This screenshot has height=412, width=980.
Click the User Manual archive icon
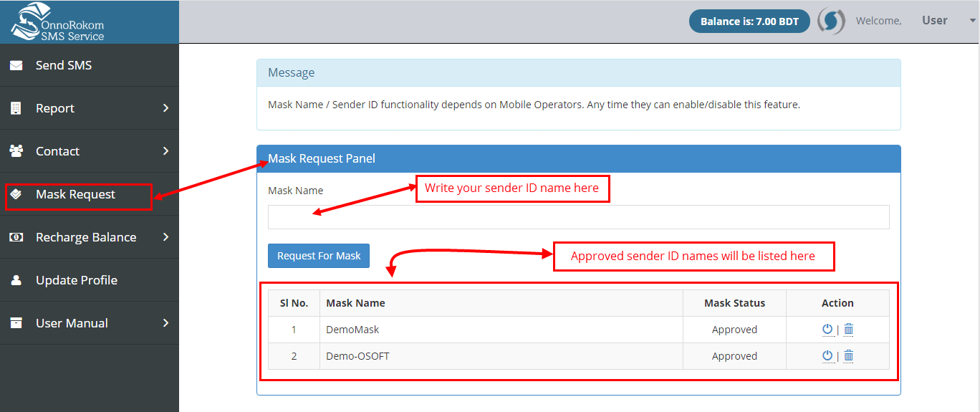click(16, 323)
